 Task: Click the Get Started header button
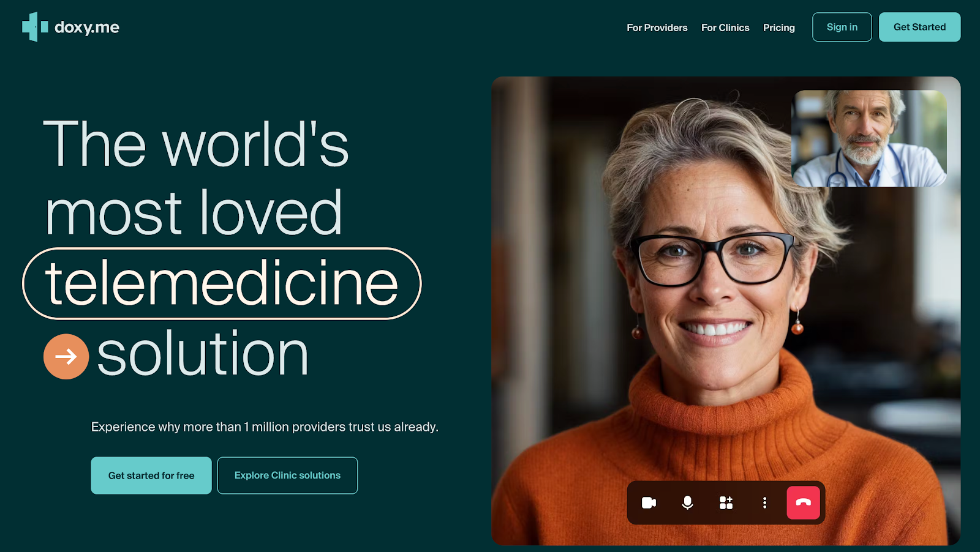[x=919, y=27]
